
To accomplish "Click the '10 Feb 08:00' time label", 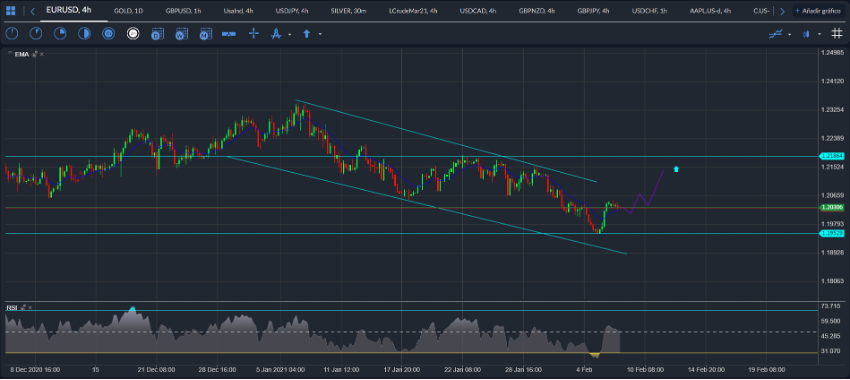I will pos(646,370).
